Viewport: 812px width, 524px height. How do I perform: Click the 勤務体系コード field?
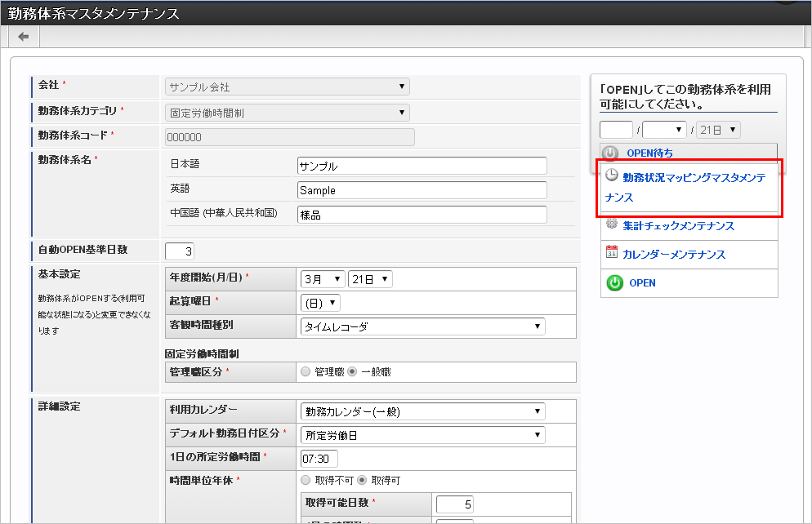290,137
